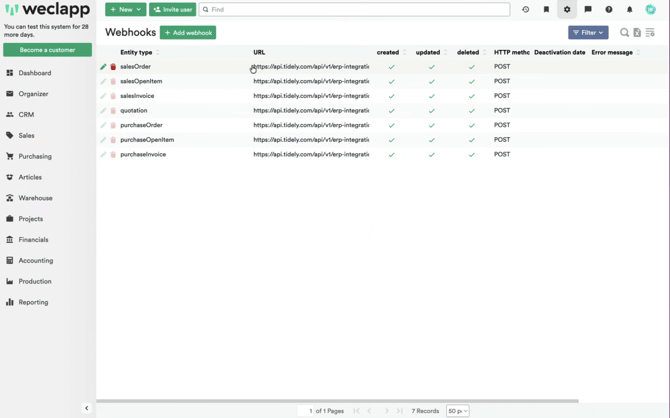Sort table by Entity type column header
This screenshot has width=670, height=418.
pyautogui.click(x=136, y=52)
